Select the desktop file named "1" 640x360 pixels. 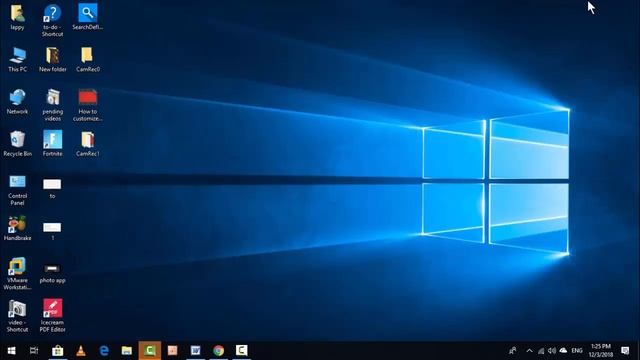click(x=52, y=231)
